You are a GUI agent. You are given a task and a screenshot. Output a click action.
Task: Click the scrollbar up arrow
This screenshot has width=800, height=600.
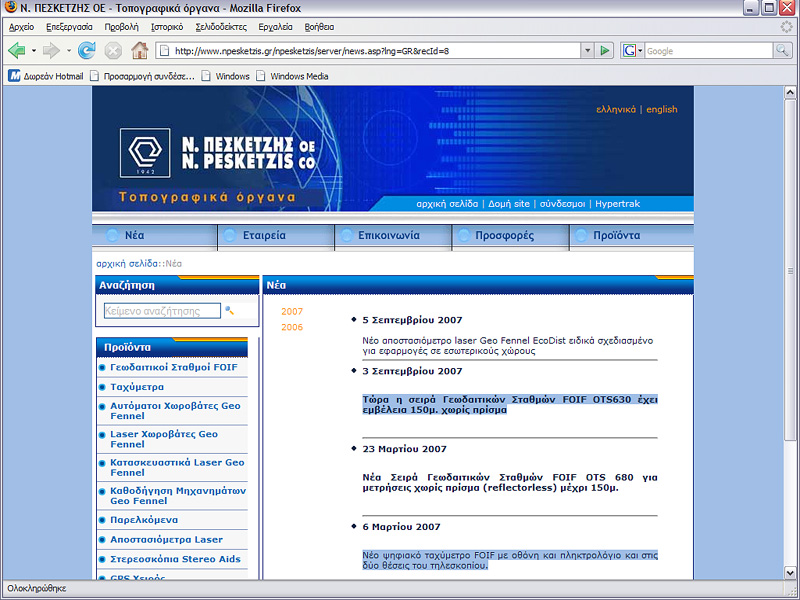[x=790, y=92]
